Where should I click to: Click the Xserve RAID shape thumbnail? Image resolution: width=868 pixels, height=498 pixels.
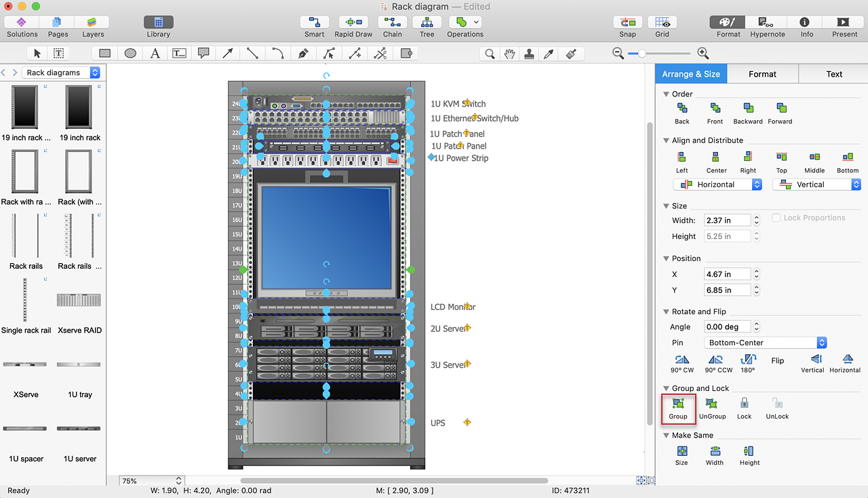click(79, 300)
